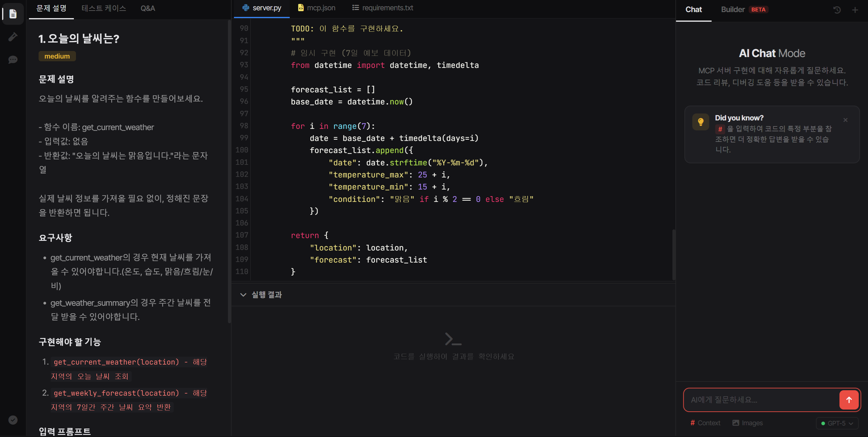868x437 pixels.
Task: Click the document icon in left sidebar
Action: tap(13, 14)
